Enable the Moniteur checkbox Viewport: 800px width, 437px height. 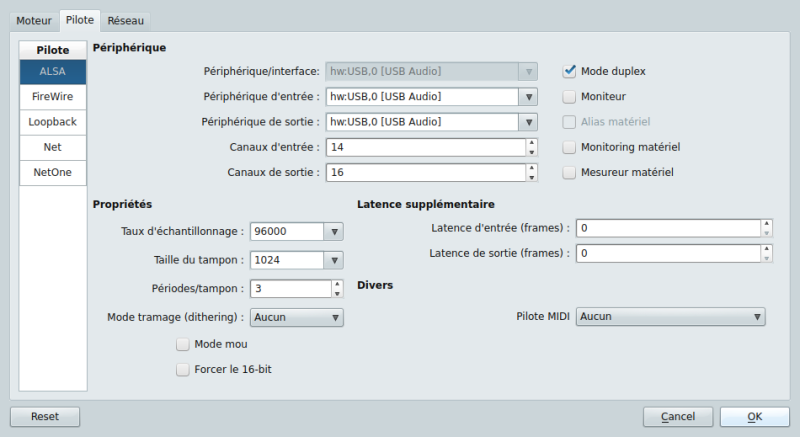tap(569, 97)
